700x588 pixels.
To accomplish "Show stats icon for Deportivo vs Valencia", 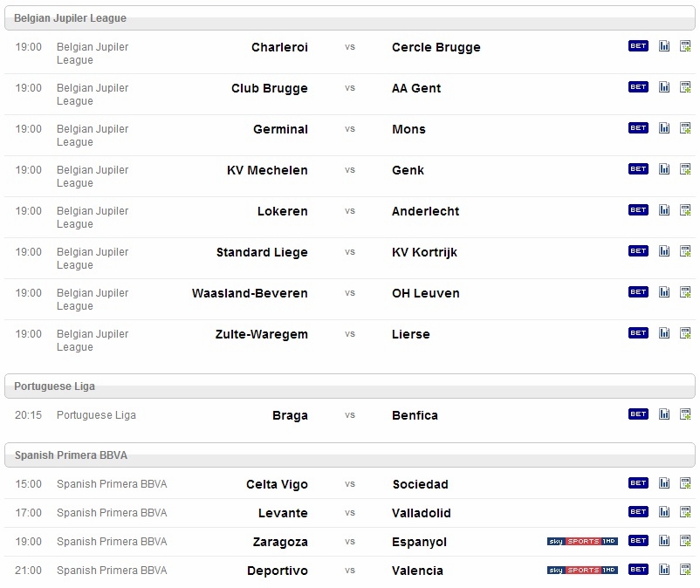I will coord(664,570).
